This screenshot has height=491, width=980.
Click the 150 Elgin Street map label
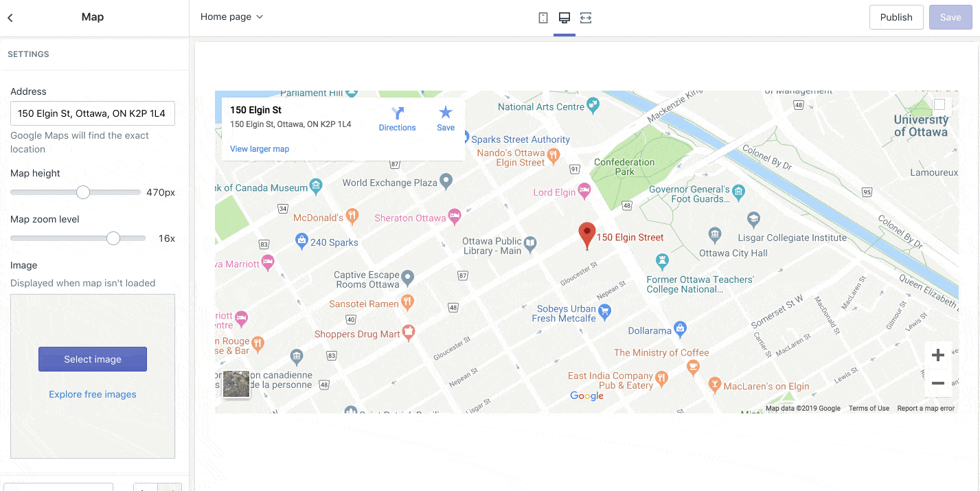pyautogui.click(x=630, y=238)
